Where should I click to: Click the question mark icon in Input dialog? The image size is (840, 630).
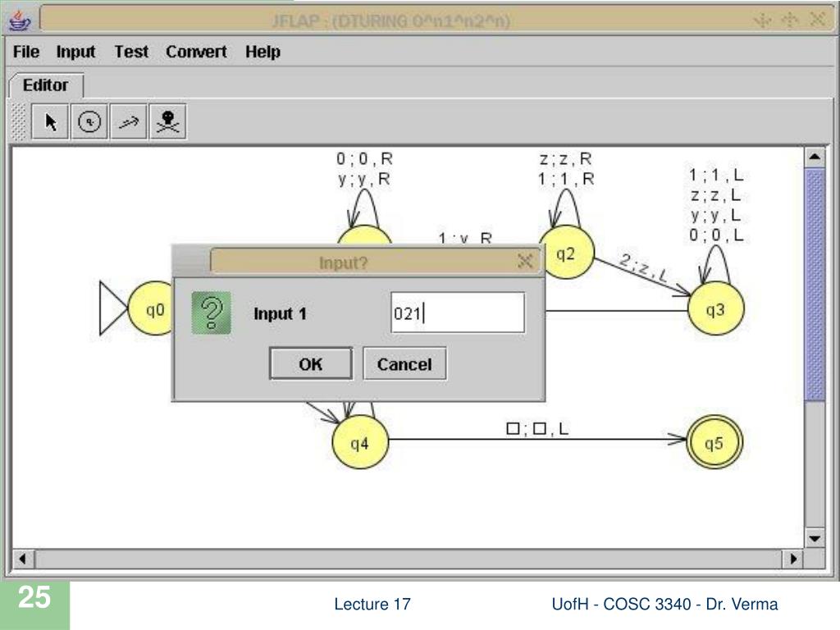coord(212,313)
